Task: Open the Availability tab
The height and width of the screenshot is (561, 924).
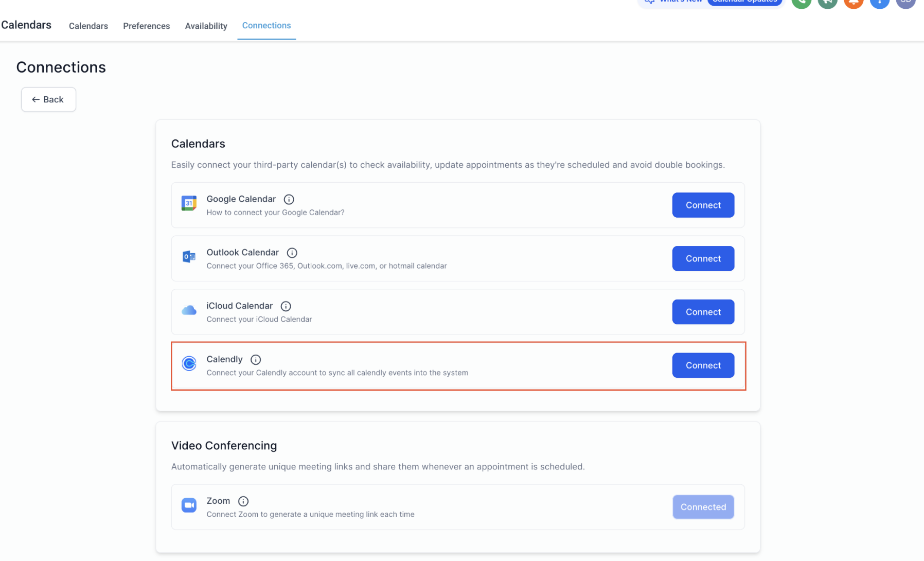Action: pos(206,26)
